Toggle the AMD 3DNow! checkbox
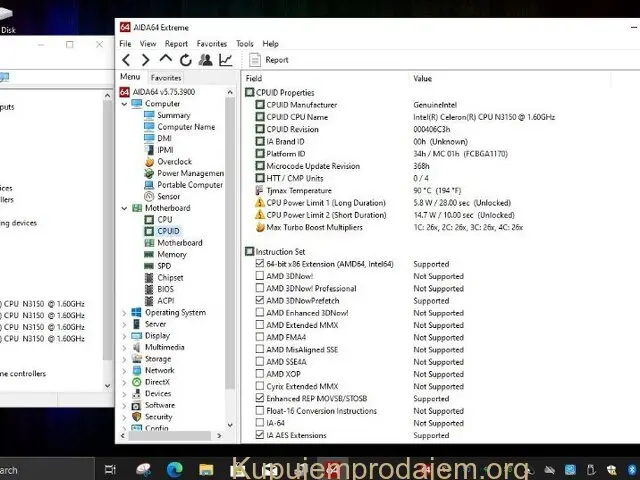The width and height of the screenshot is (640, 480). (260, 276)
